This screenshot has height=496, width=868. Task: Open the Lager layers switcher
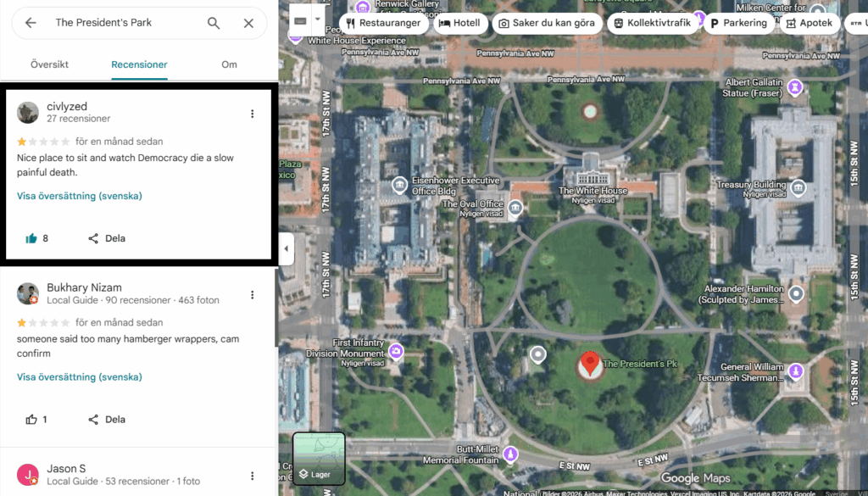[319, 459]
